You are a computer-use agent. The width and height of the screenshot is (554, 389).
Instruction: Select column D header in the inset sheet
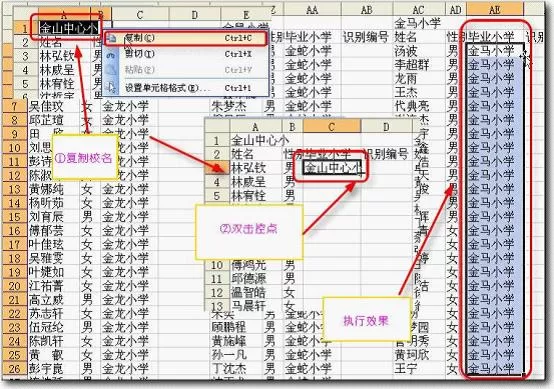[x=386, y=126]
